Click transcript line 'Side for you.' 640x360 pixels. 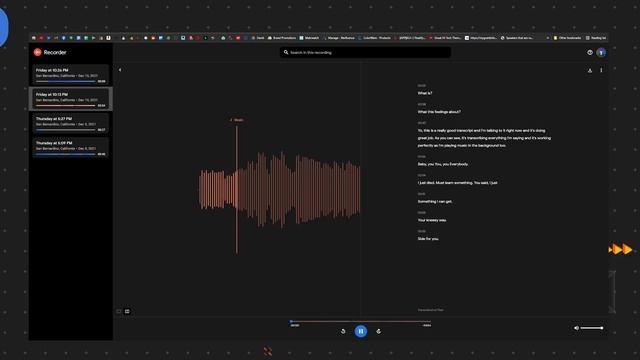(428, 239)
